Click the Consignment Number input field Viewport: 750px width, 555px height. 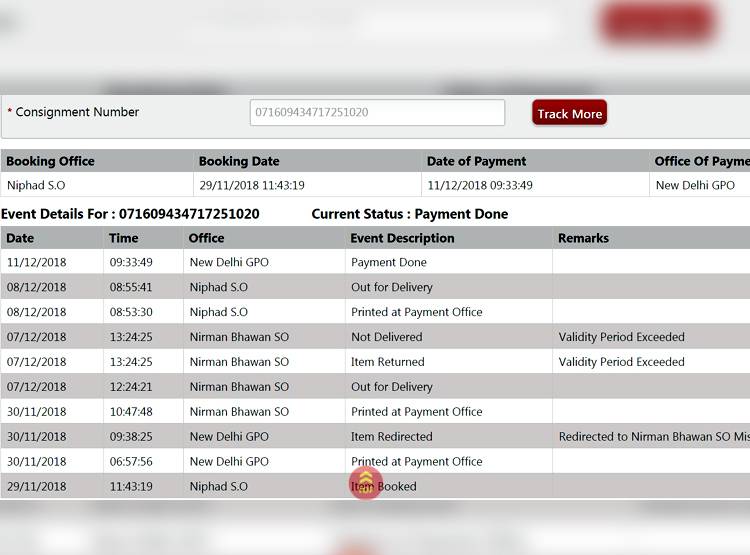coord(377,112)
